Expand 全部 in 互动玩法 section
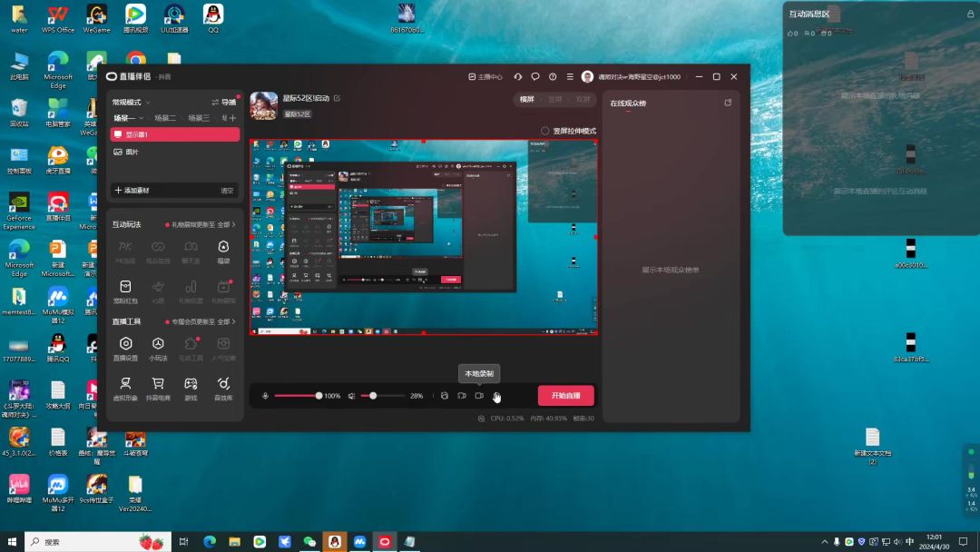Viewport: 980px width, 552px height. (225, 224)
